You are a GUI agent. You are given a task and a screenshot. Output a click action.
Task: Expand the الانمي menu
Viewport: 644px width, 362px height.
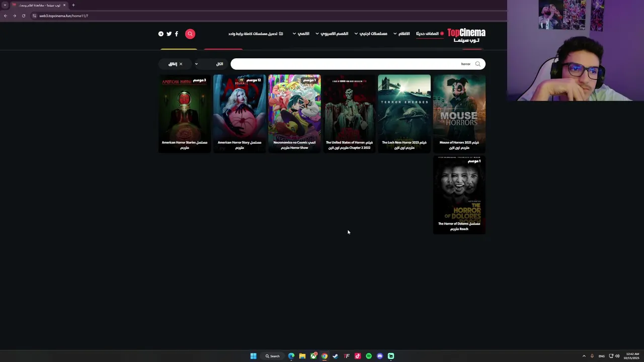[x=301, y=34]
